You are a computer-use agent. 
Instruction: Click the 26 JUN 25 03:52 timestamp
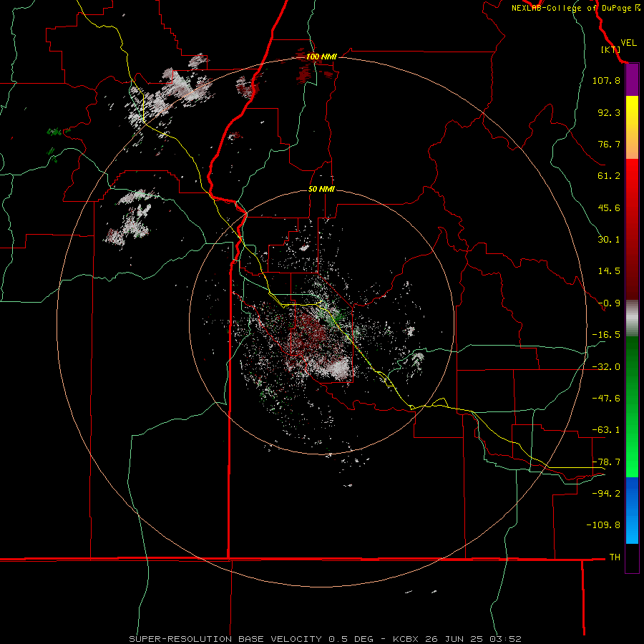(472, 639)
